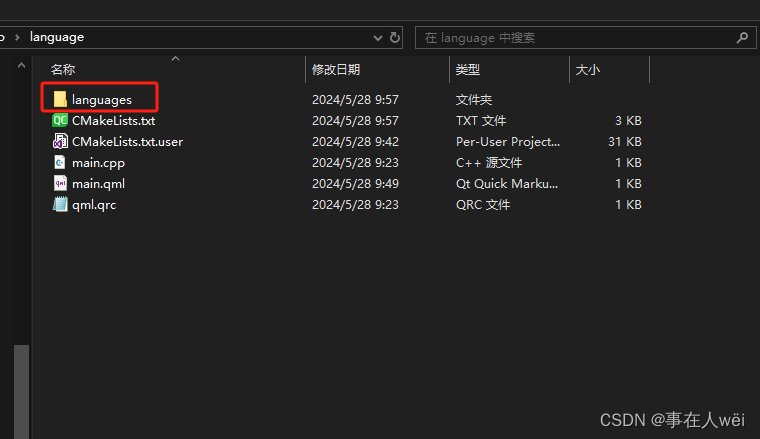This screenshot has height=439, width=760.
Task: Sort by 类型 column header
Action: (468, 70)
